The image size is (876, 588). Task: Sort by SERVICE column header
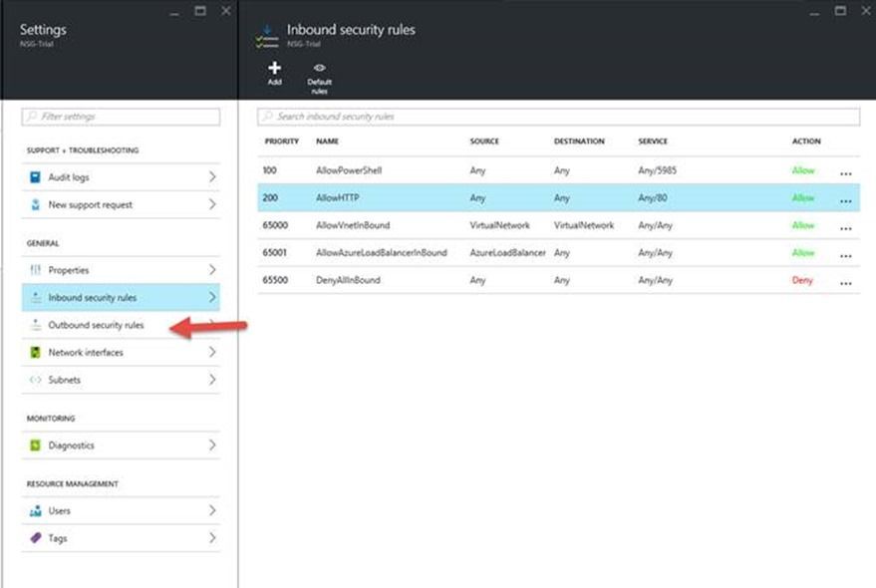point(653,142)
